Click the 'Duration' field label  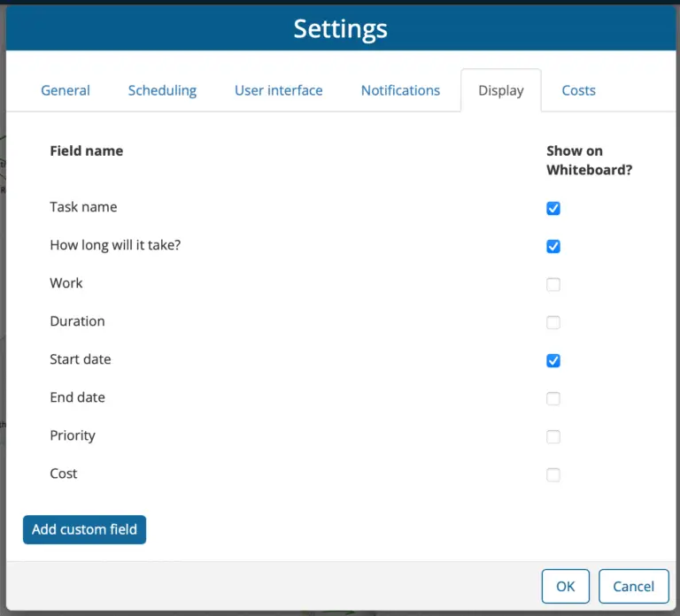pos(77,321)
